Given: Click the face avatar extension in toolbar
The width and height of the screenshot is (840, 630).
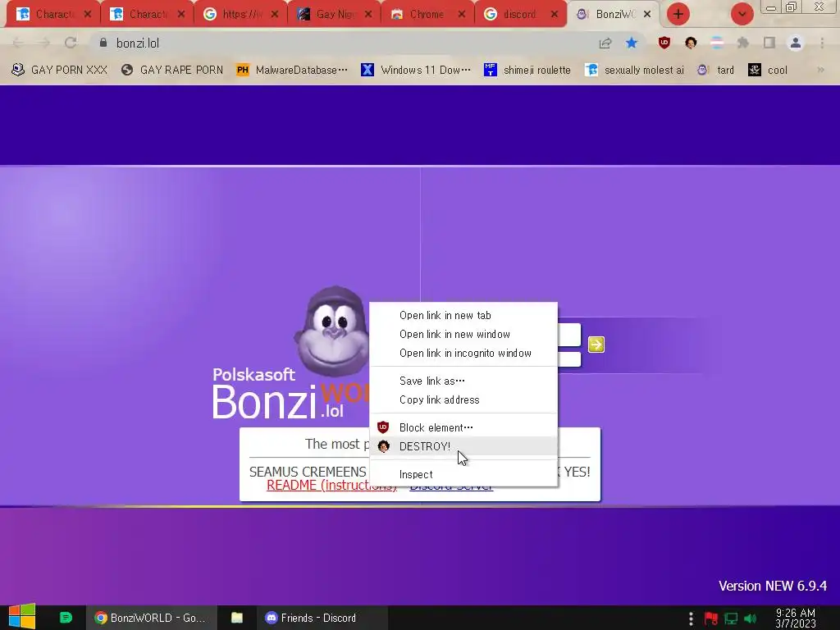Looking at the screenshot, I should (x=691, y=43).
